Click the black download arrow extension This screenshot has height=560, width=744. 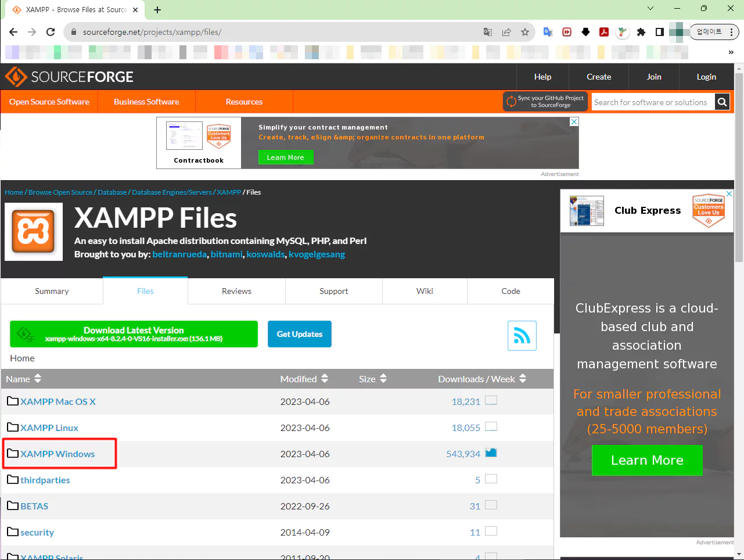click(585, 32)
